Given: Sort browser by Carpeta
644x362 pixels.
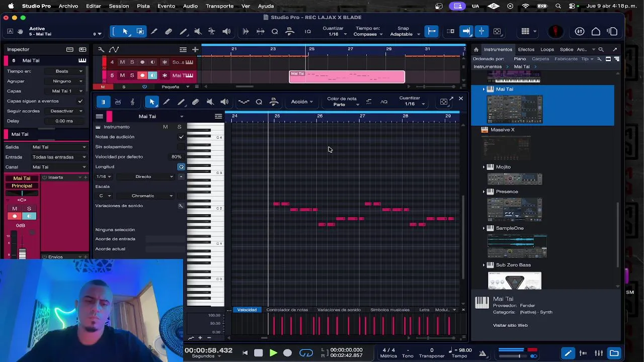Looking at the screenshot, I should click(540, 59).
